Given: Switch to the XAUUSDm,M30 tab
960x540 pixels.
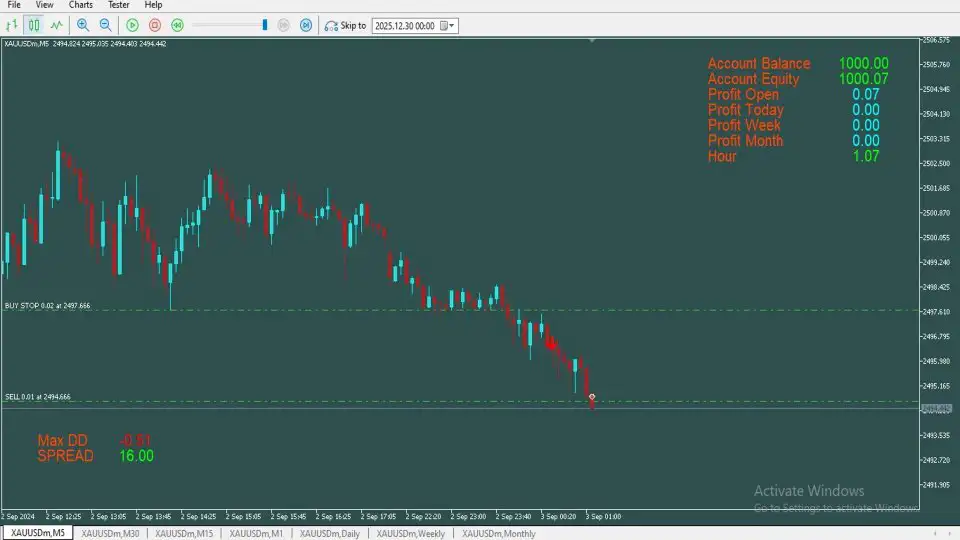Looking at the screenshot, I should 110,533.
